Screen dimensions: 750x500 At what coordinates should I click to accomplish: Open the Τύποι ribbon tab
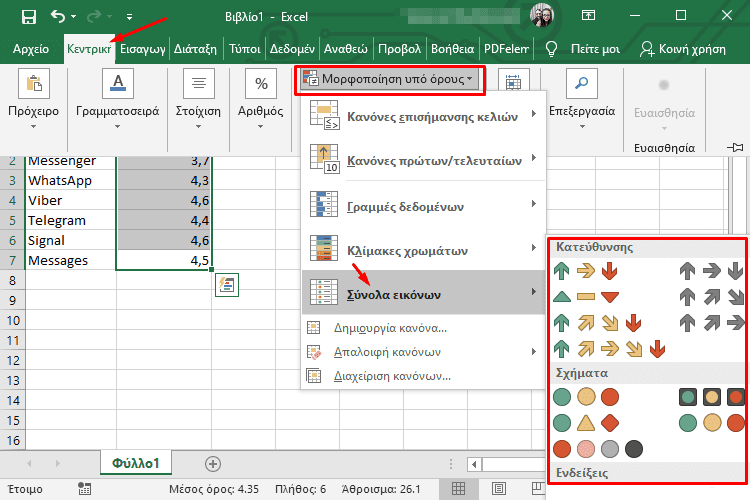point(244,49)
